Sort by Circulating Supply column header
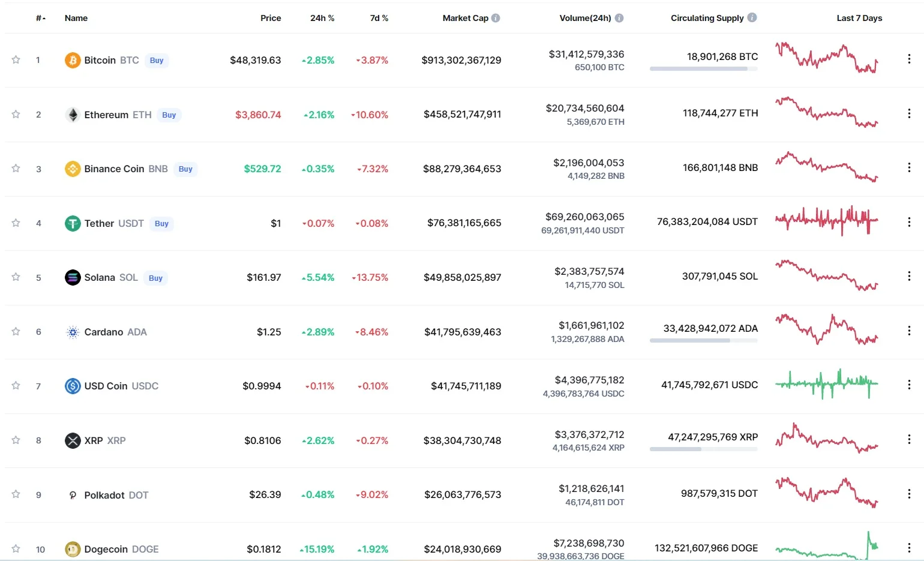Viewport: 924px width, 561px height. pyautogui.click(x=707, y=18)
